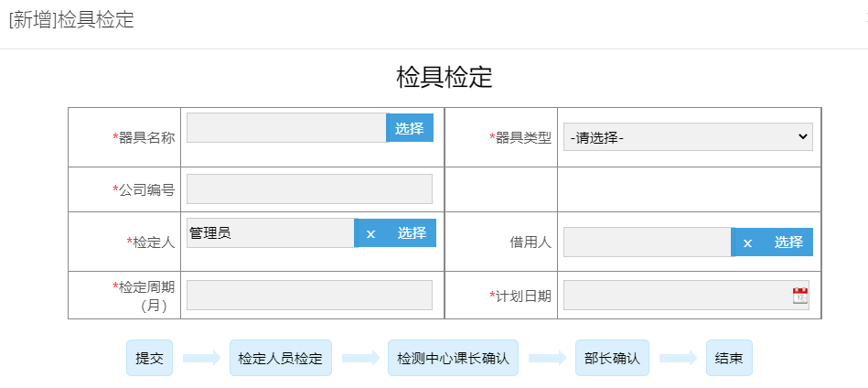868x388 pixels.
Task: Click the 检测中心课长确认 workflow step
Action: coord(453,358)
